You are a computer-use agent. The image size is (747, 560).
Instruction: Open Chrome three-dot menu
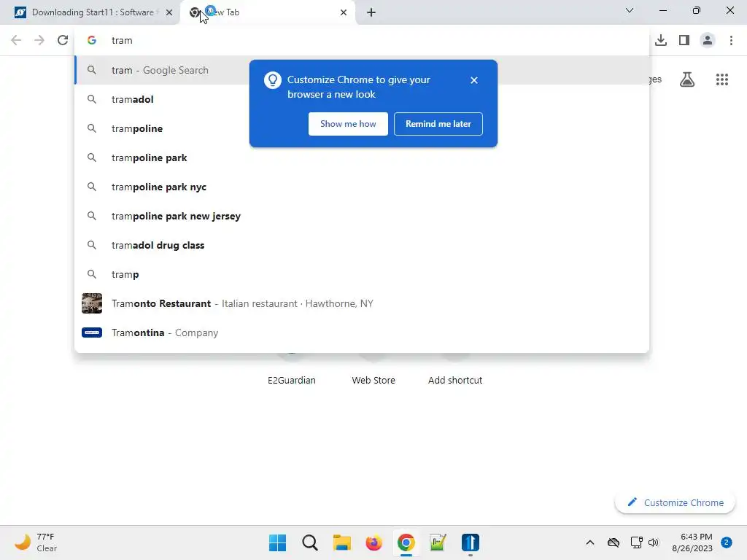coord(731,41)
